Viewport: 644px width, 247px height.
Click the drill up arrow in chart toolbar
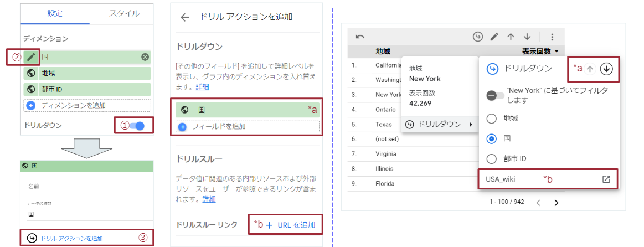click(511, 37)
